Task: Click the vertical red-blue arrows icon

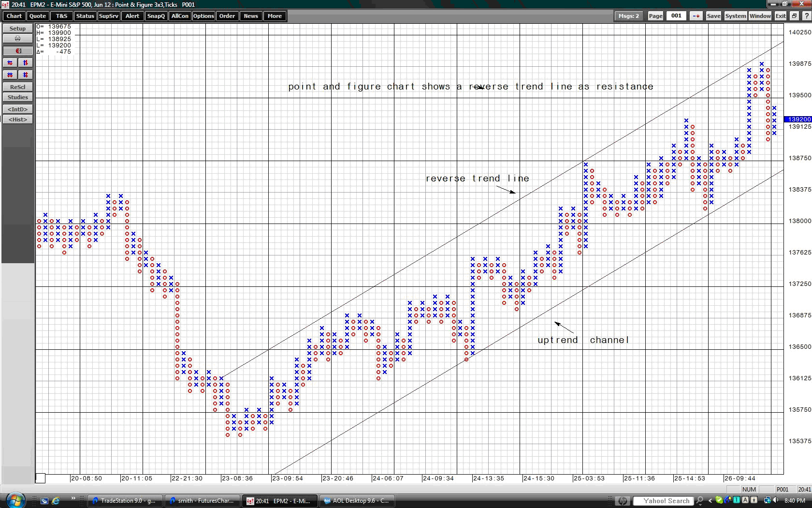Action: [26, 63]
